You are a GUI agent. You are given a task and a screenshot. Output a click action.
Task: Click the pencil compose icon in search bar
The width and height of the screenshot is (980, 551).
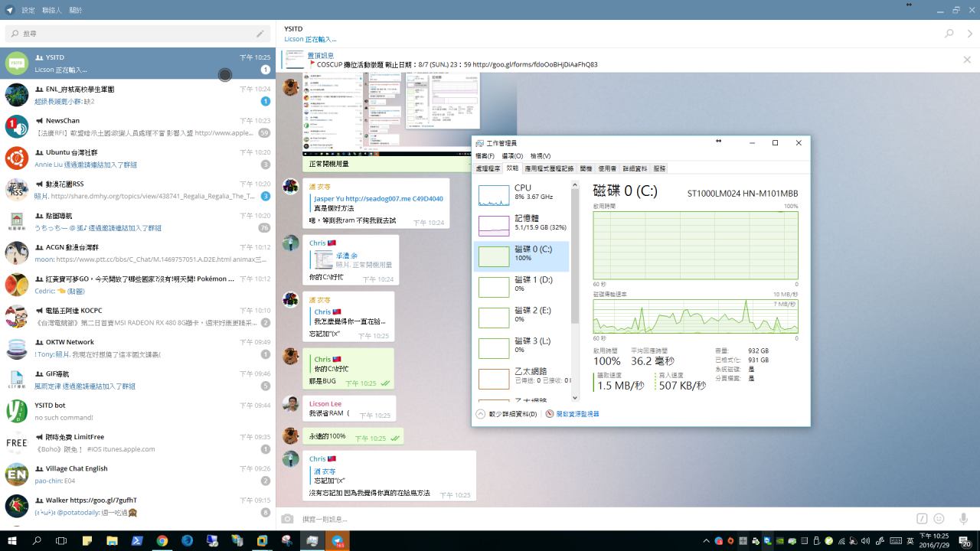[x=260, y=34]
